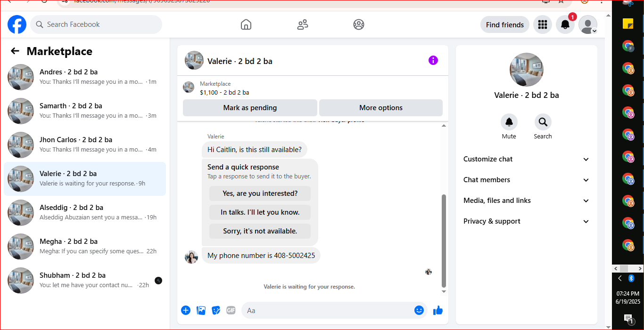644x330 pixels.
Task: Expand the Chat members section
Action: tap(527, 180)
